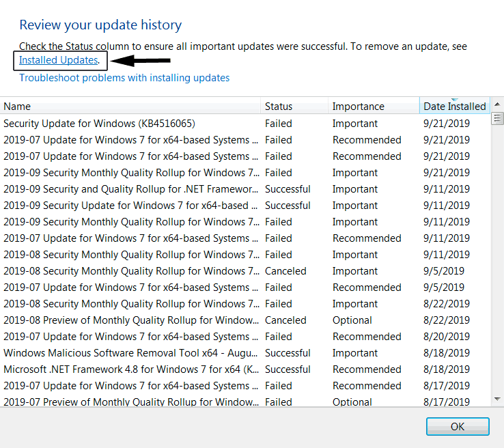Sort by Importance column header
Image resolution: width=504 pixels, height=448 pixels.
pyautogui.click(x=374, y=106)
